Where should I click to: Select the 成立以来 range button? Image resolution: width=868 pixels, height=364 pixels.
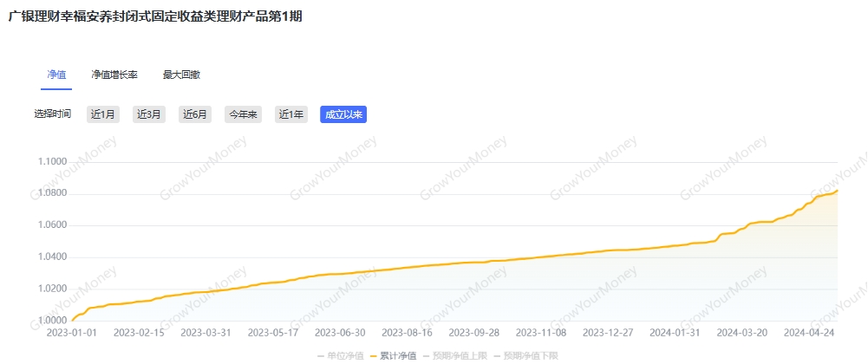[x=343, y=114]
